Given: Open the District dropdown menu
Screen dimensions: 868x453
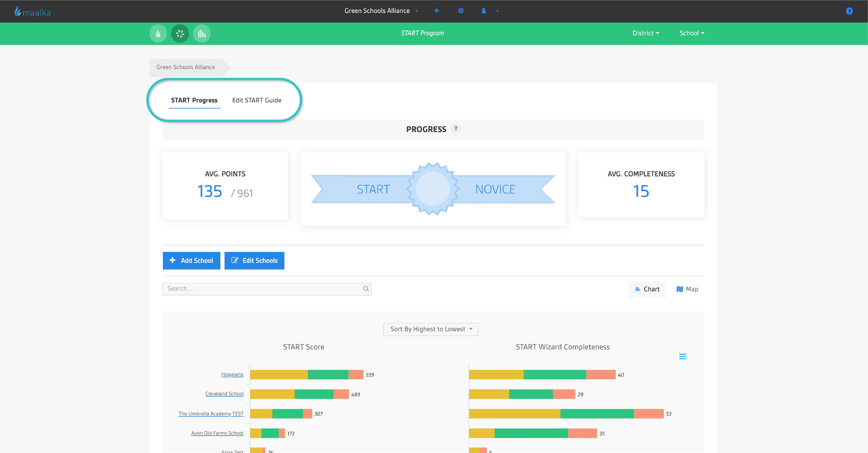Looking at the screenshot, I should click(646, 33).
